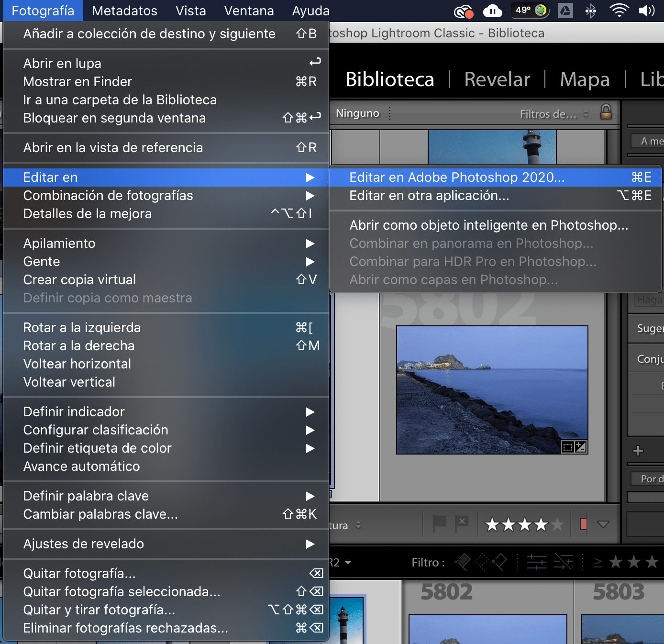The height and width of the screenshot is (644, 664).
Task: Choose Editar en otra aplicación
Action: (x=496, y=196)
